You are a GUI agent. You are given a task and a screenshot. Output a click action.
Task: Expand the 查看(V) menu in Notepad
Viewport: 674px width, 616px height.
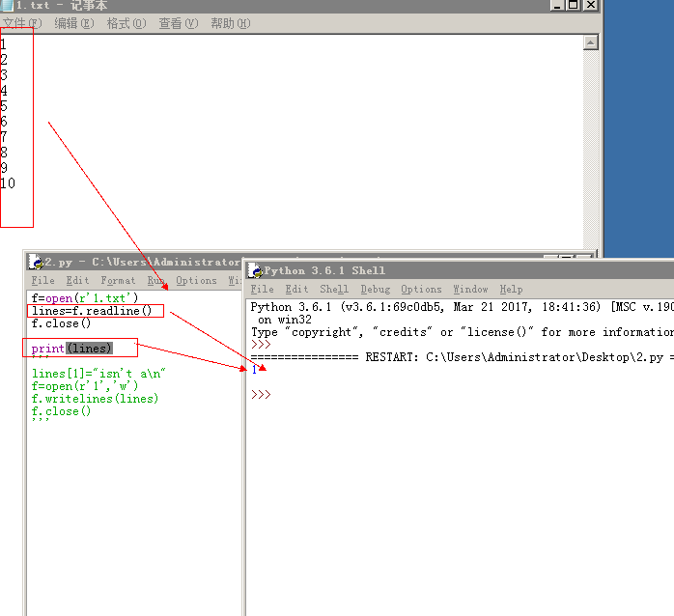click(178, 23)
